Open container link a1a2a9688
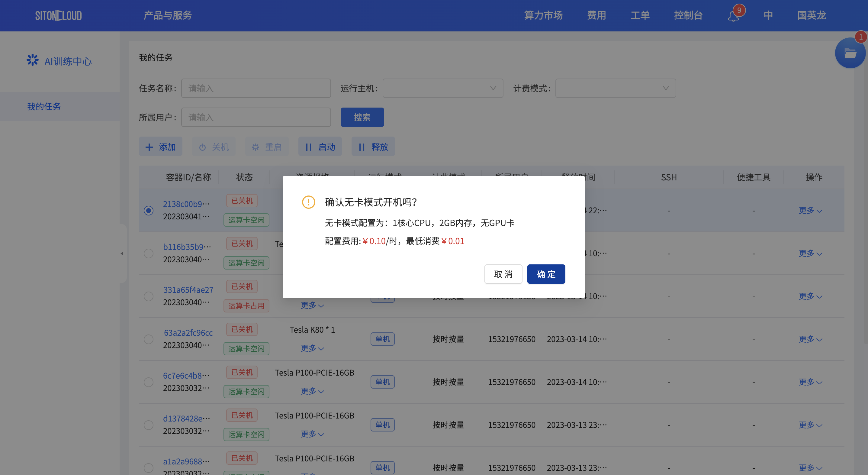 [x=186, y=461]
